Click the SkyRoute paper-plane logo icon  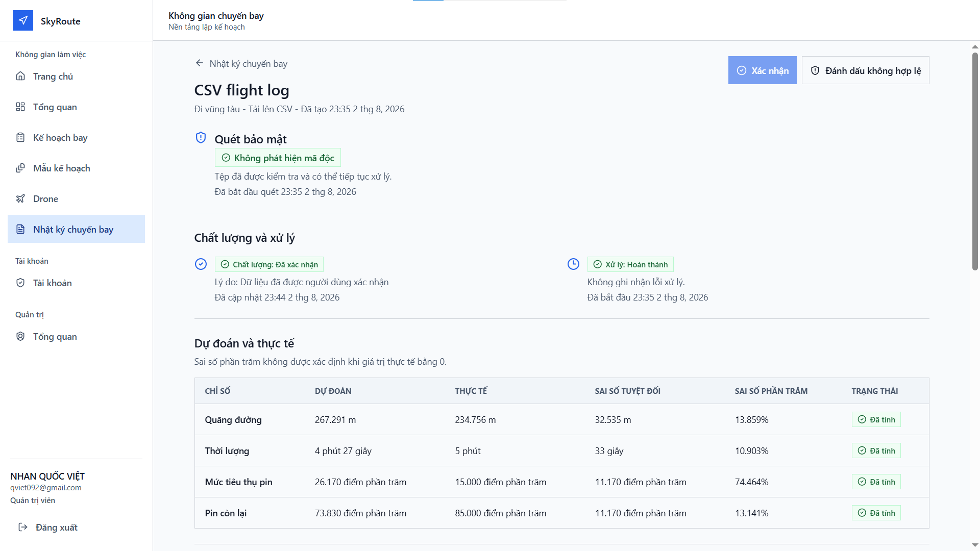point(23,20)
